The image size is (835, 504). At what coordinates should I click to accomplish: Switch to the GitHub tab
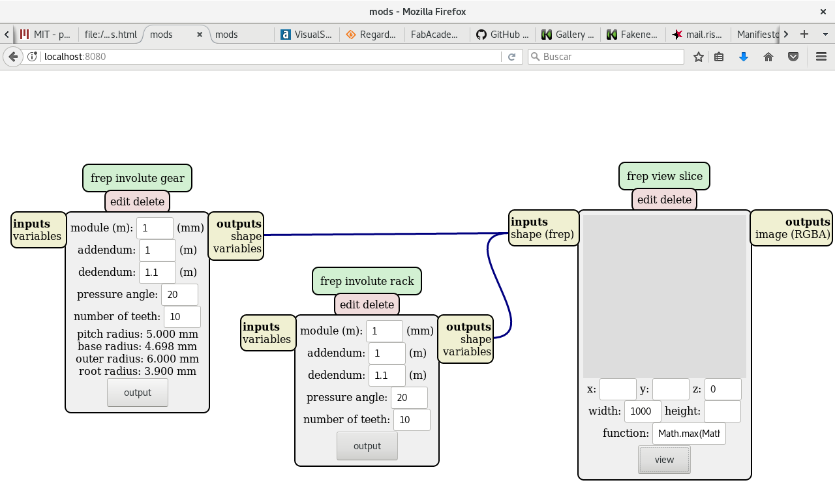point(503,35)
